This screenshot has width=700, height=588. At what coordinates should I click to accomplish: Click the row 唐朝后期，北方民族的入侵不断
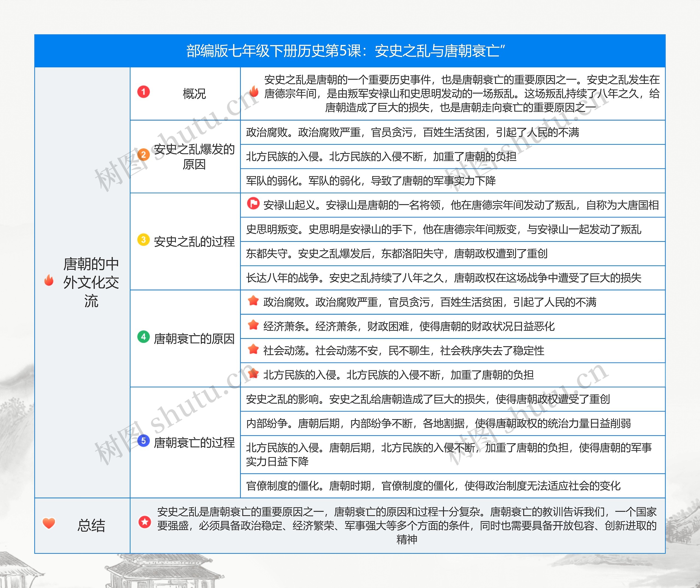tap(453, 455)
